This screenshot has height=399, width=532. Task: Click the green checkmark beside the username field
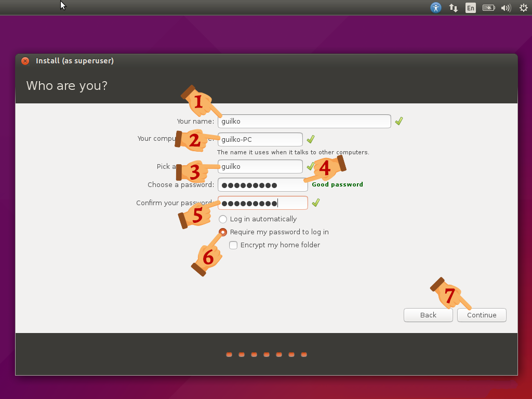click(x=310, y=166)
